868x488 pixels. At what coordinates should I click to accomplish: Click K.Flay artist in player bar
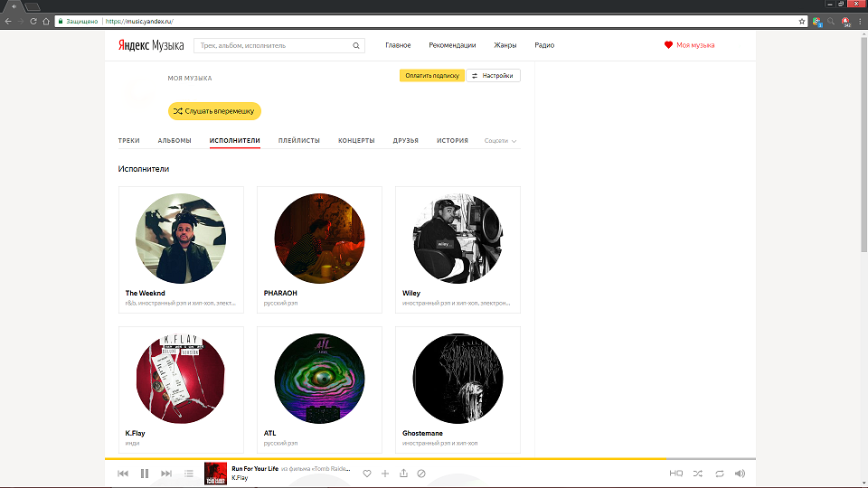240,478
